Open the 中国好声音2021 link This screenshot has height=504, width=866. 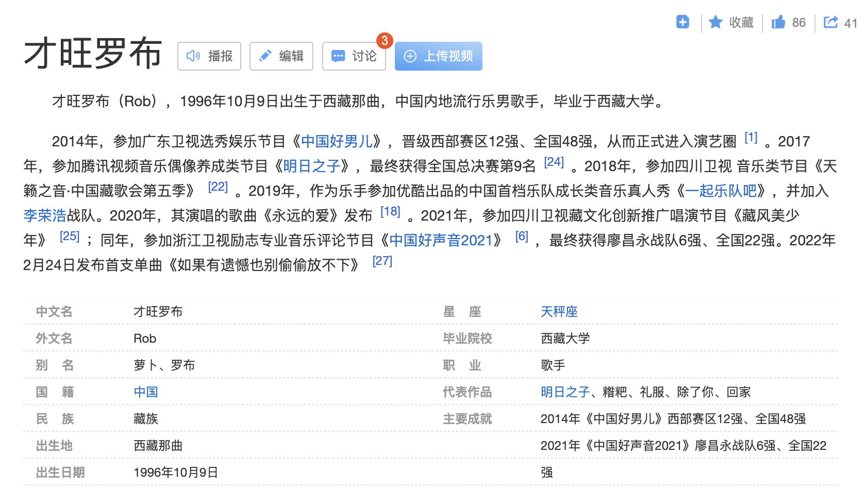point(441,240)
